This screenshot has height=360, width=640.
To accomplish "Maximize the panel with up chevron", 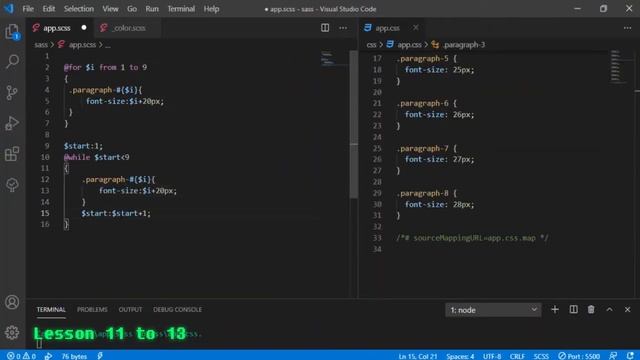I will pos(609,310).
